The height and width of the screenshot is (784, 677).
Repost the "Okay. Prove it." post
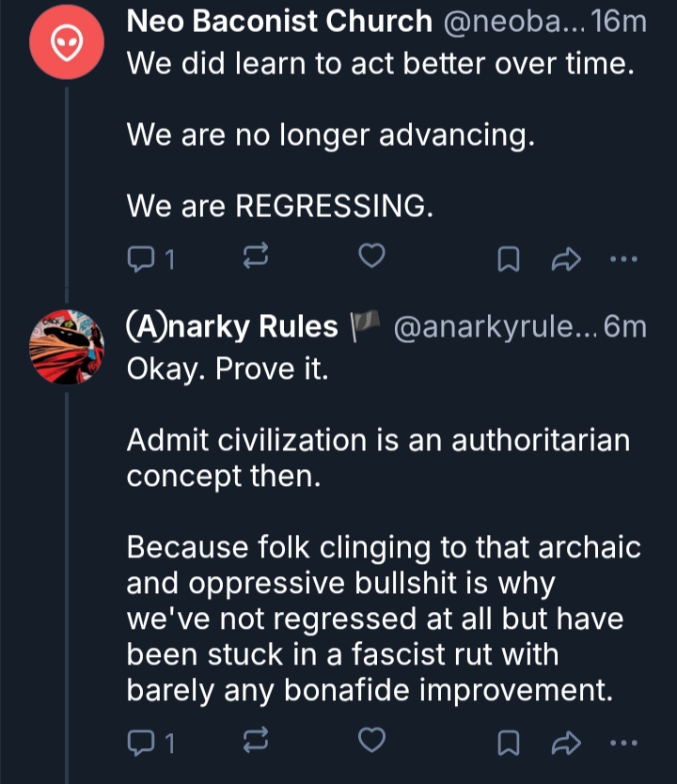point(257,743)
